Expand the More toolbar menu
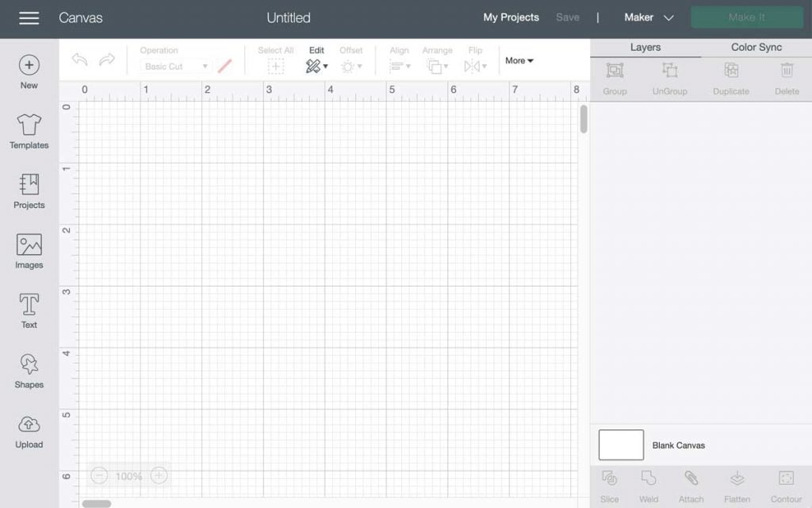Image resolution: width=812 pixels, height=508 pixels. pyautogui.click(x=519, y=60)
